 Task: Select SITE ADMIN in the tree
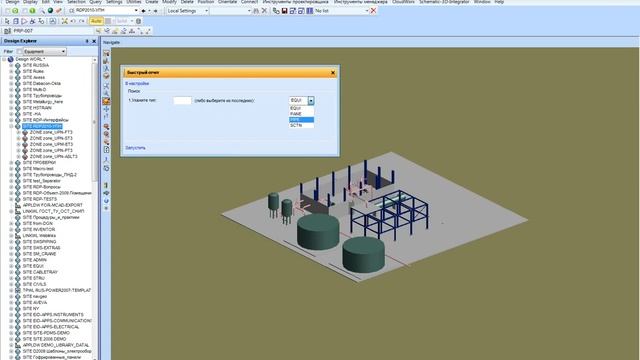click(x=34, y=260)
